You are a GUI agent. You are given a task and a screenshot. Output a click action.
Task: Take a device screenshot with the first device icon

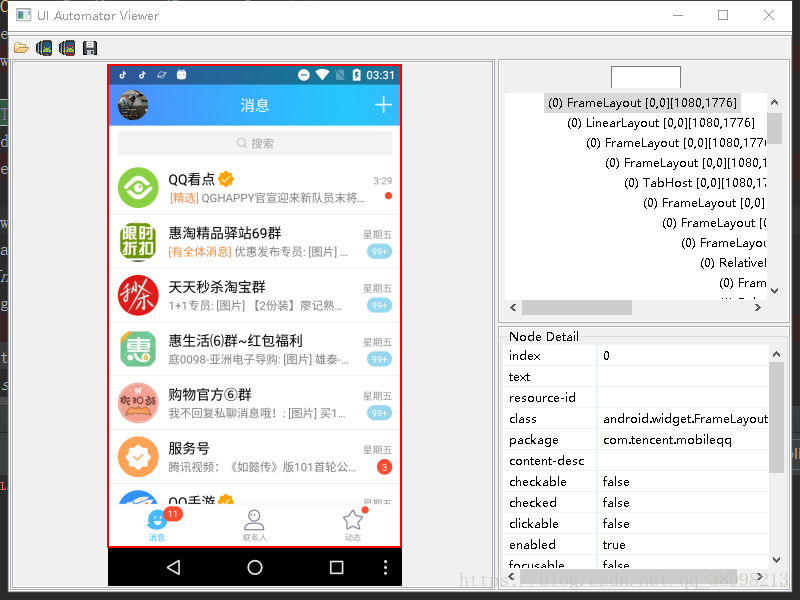(x=44, y=48)
